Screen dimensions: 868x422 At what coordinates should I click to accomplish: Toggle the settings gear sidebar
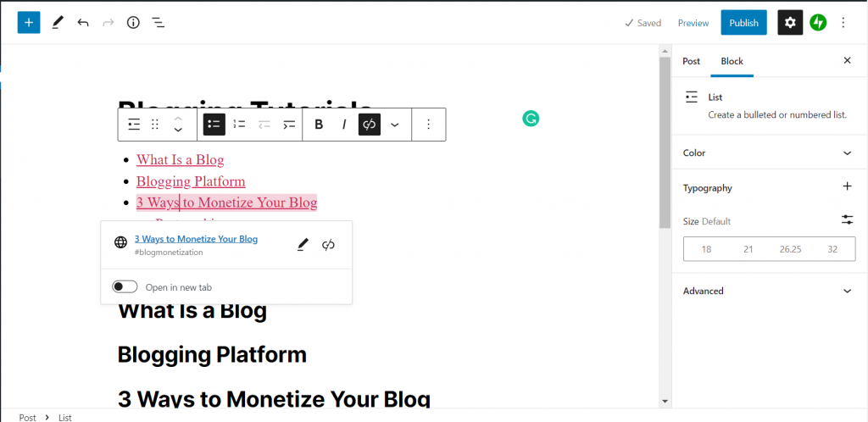tap(790, 23)
